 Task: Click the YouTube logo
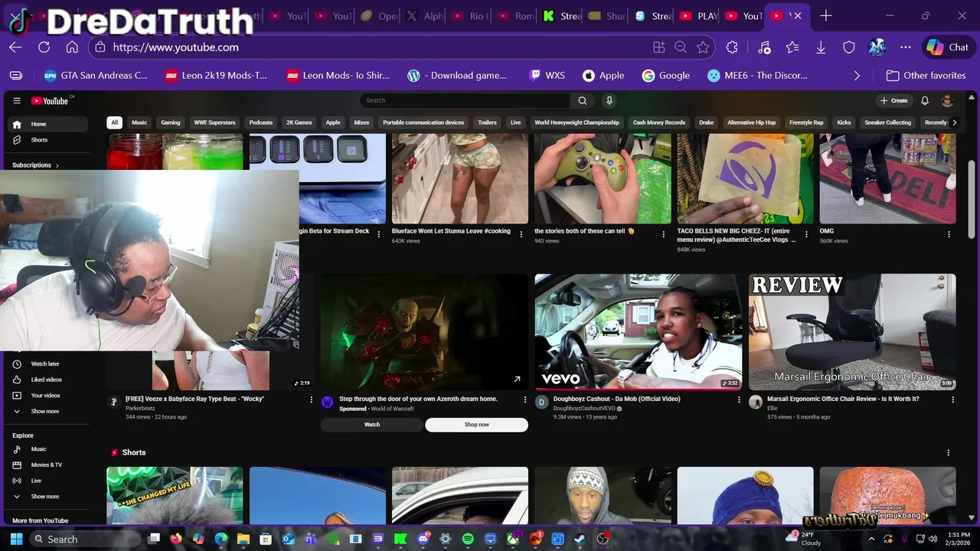click(x=51, y=100)
